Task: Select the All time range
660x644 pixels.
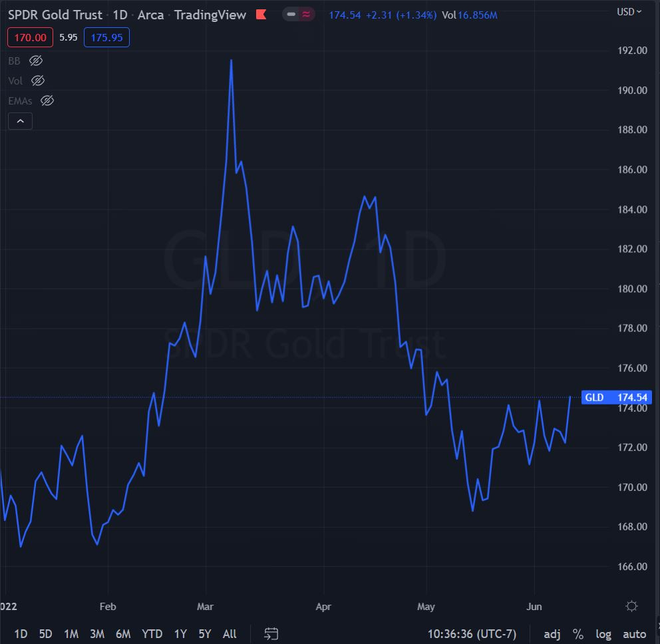Action: (x=230, y=634)
